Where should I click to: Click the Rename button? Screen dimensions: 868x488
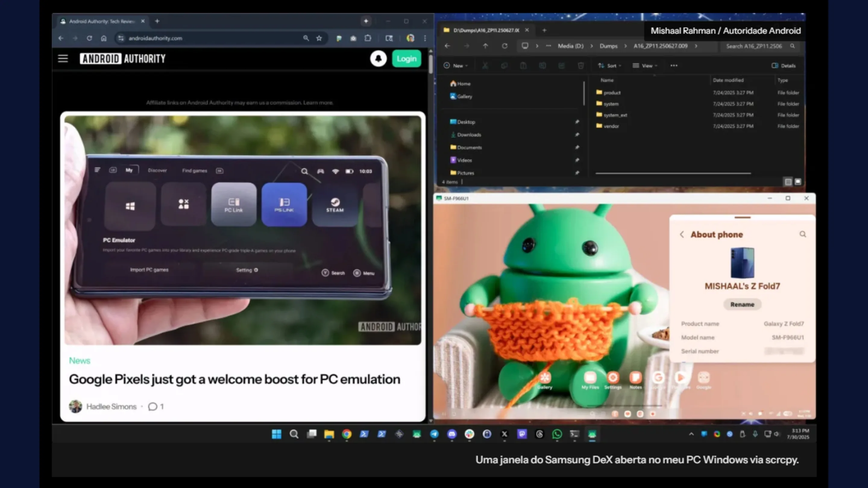[742, 305]
